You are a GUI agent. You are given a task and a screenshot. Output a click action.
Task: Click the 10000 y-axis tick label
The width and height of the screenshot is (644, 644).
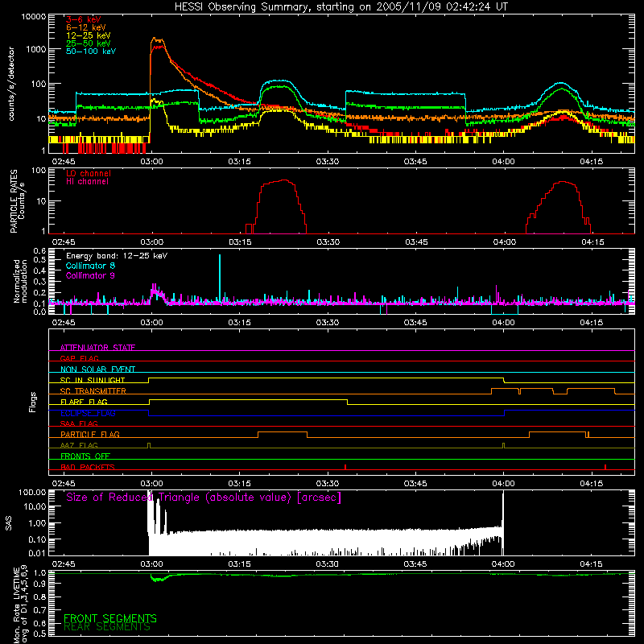(x=34, y=17)
